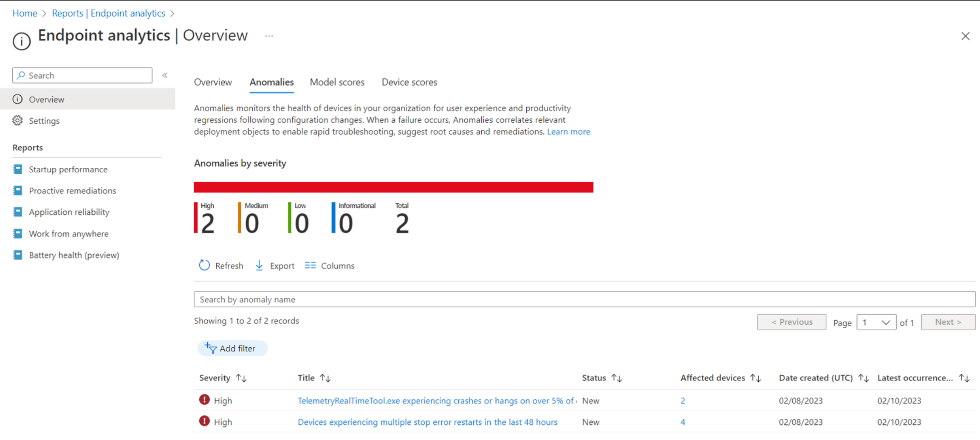Open Settings from the sidebar
This screenshot has height=440, width=980.
[44, 121]
